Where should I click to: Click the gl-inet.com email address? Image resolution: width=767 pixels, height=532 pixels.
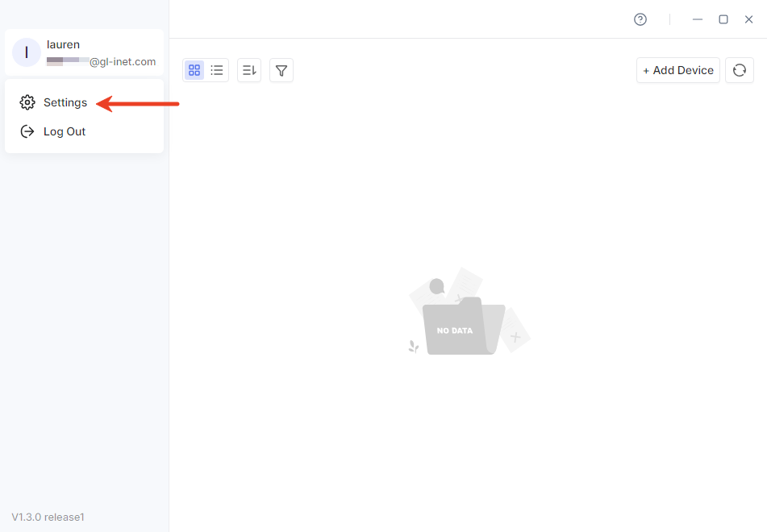(x=122, y=61)
